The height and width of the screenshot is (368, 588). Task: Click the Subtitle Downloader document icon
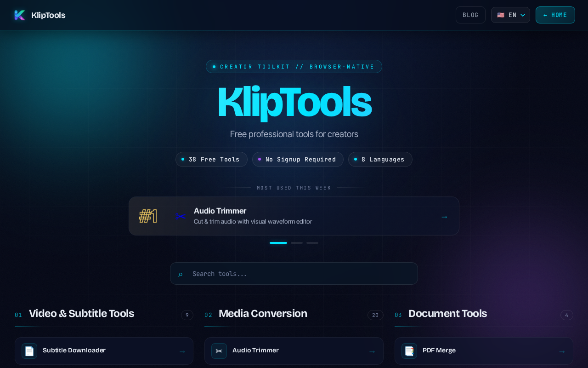pyautogui.click(x=29, y=351)
